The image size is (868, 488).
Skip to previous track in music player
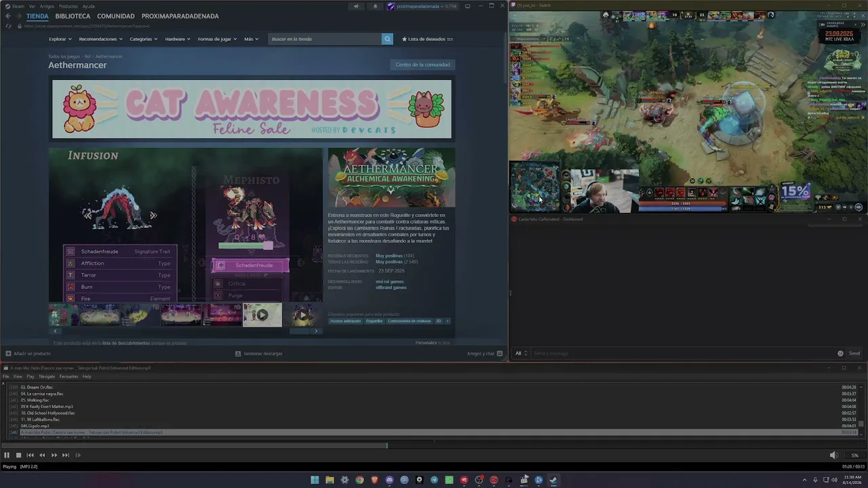point(30,455)
